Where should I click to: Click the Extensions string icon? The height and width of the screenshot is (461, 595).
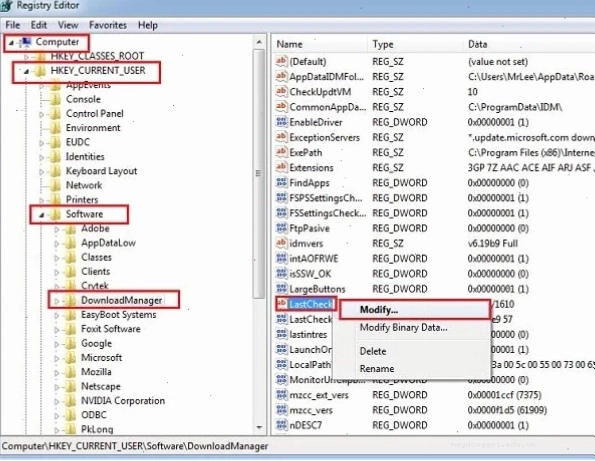point(281,167)
